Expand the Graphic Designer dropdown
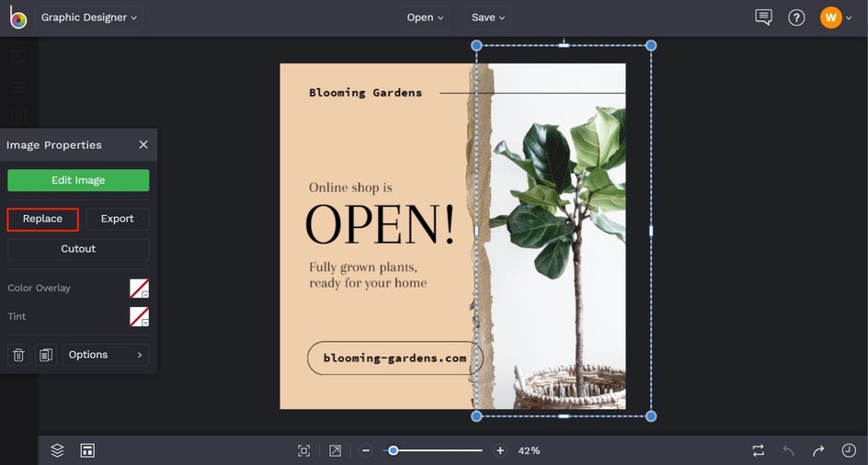 click(89, 17)
